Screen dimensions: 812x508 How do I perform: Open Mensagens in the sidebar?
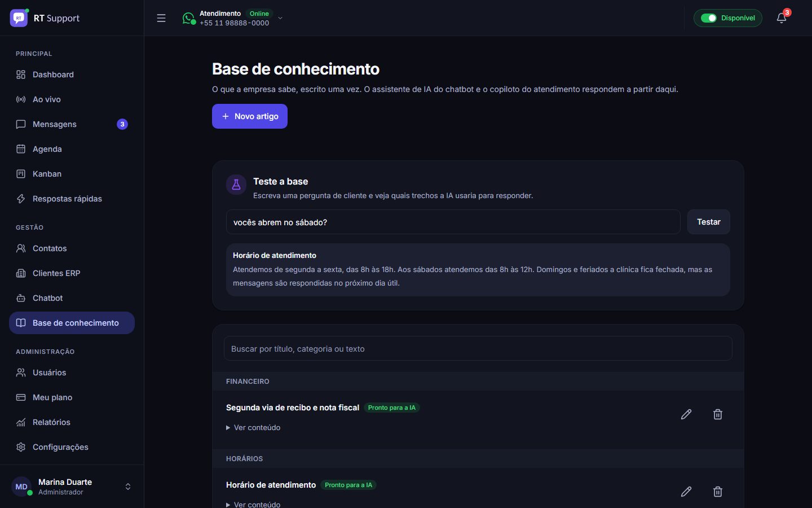(x=72, y=124)
